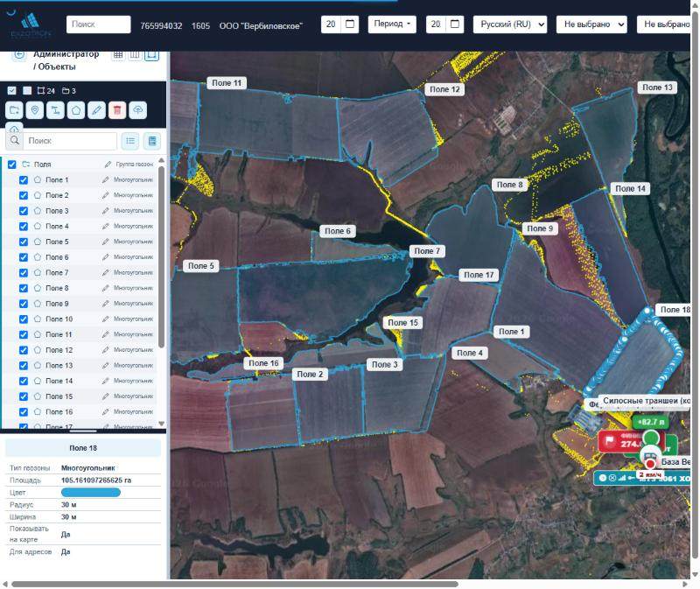Screen dimensions: 700x589
Task: Click the Поле 18 properties header
Action: coord(83,448)
